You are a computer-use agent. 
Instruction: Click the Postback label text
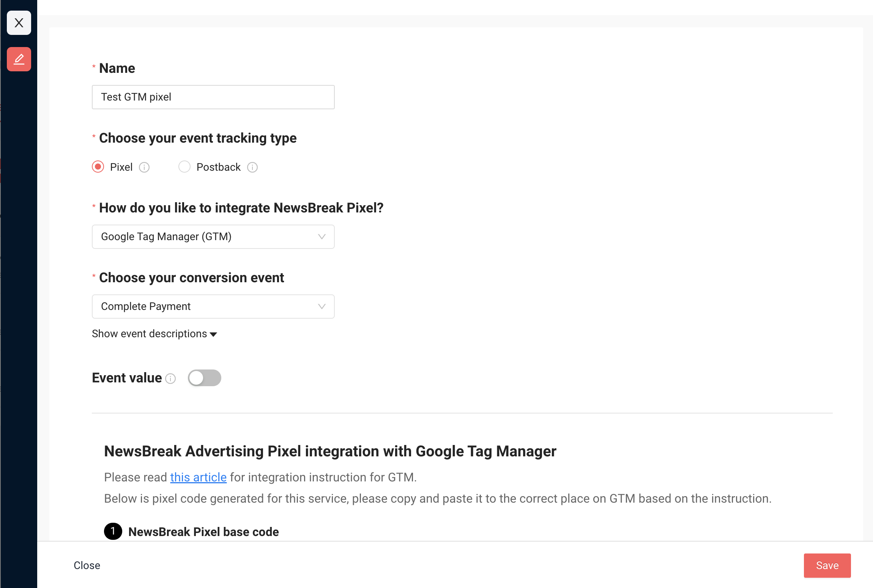[x=218, y=167]
